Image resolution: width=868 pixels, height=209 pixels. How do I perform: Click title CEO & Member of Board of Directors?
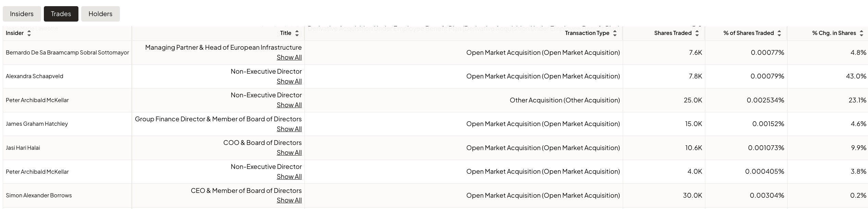(x=246, y=190)
